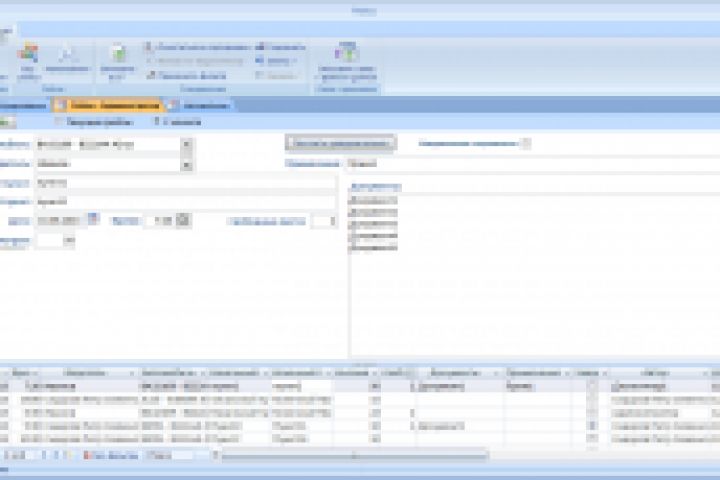
Task: Click the multicolored blocks ribbon icon
Action: pos(28,52)
